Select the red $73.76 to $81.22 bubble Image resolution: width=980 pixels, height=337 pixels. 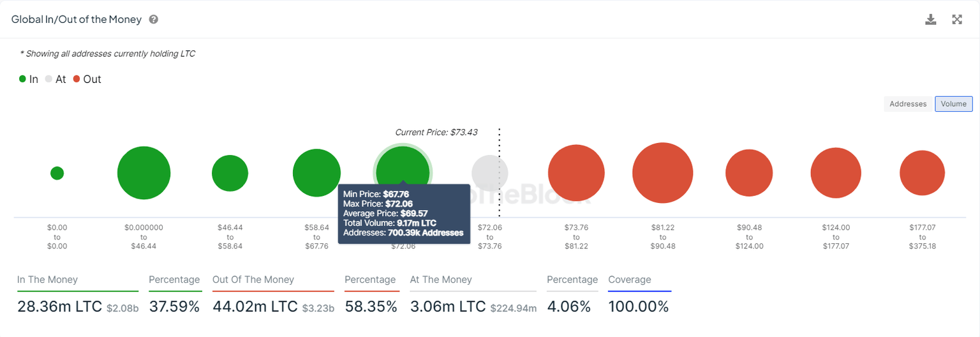coord(576,173)
